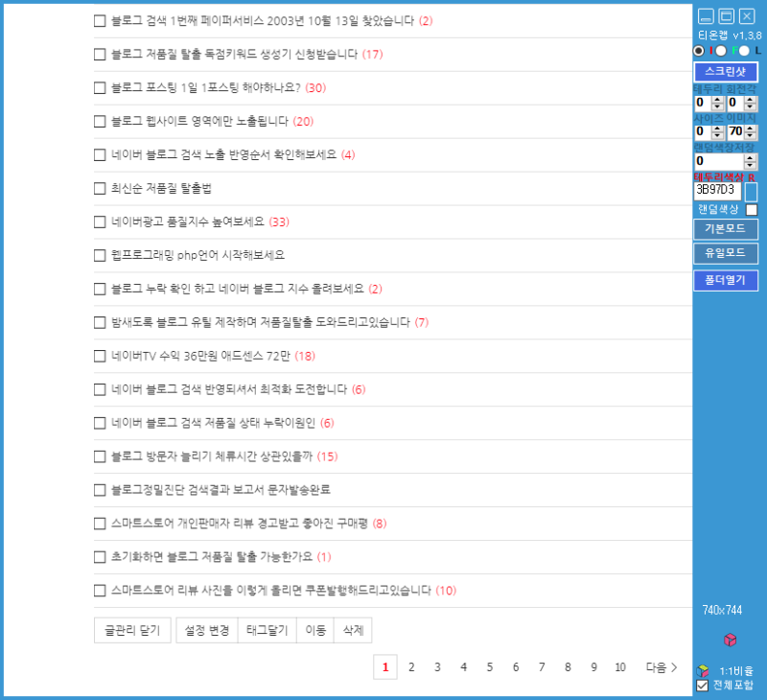Minimize the 티온캡 capture window
The height and width of the screenshot is (700, 767).
coord(706,16)
